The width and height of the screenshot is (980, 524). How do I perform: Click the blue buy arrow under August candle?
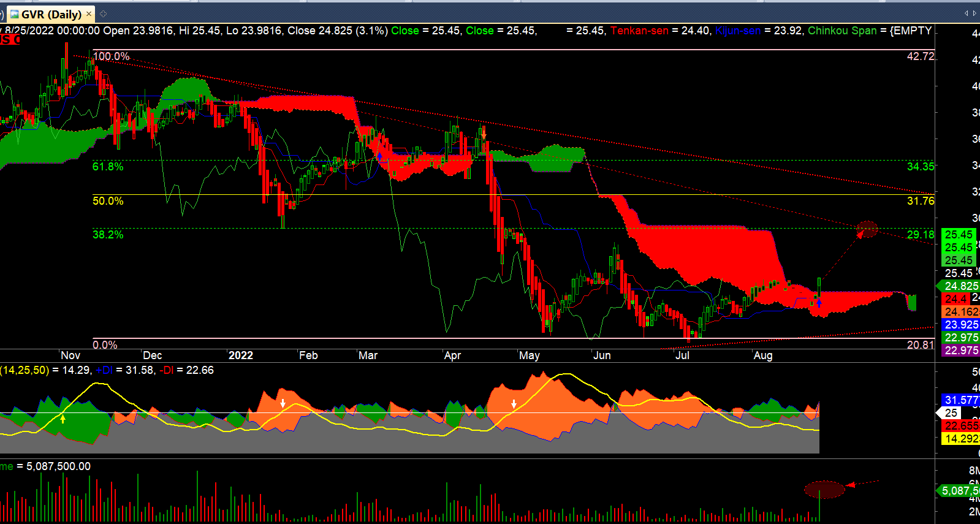pos(819,302)
